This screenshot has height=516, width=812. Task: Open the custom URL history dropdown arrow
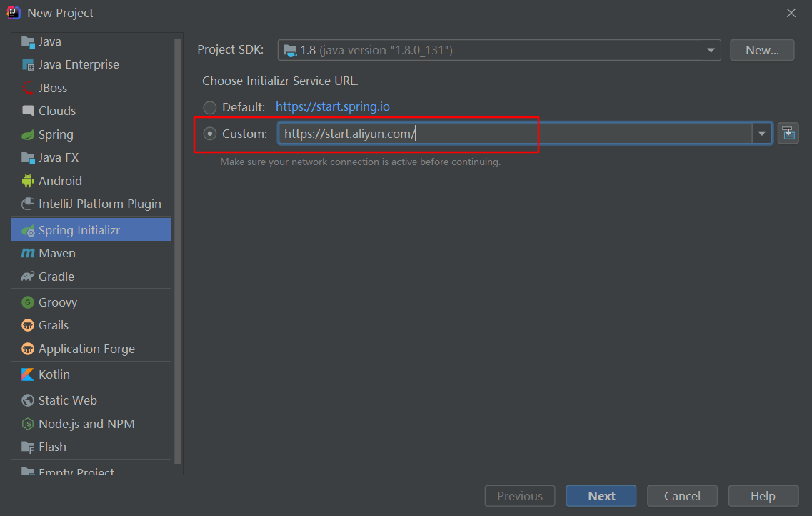tap(762, 134)
